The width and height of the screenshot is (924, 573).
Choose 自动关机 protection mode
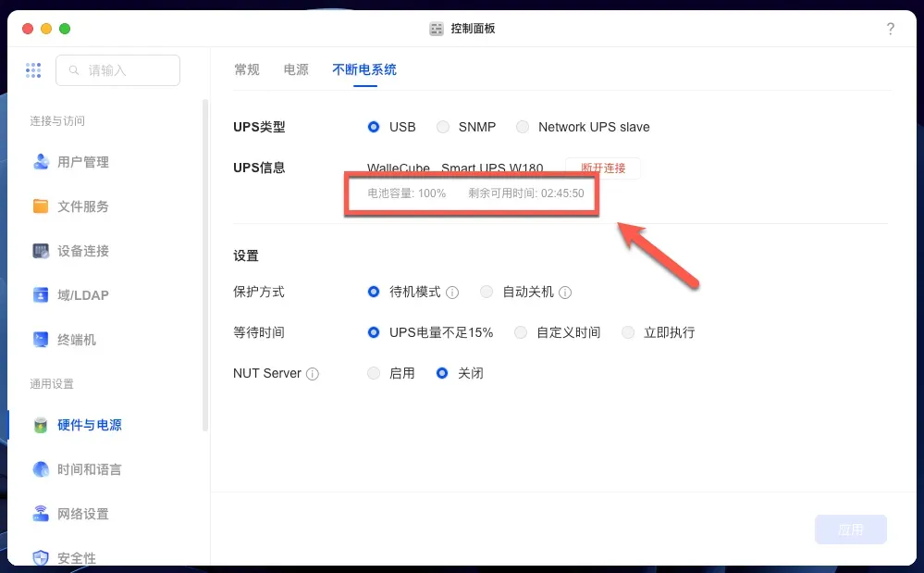pos(487,292)
